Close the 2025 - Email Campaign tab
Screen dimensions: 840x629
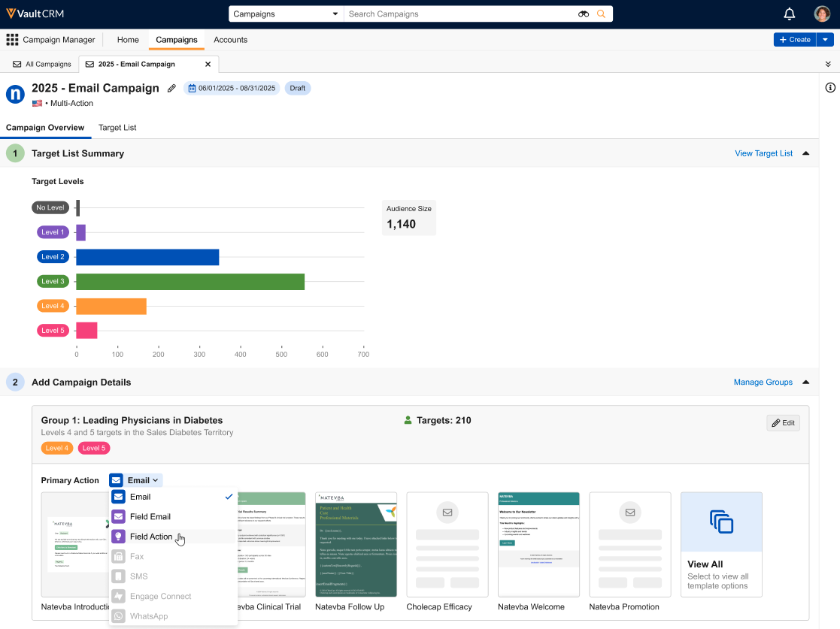pyautogui.click(x=208, y=65)
